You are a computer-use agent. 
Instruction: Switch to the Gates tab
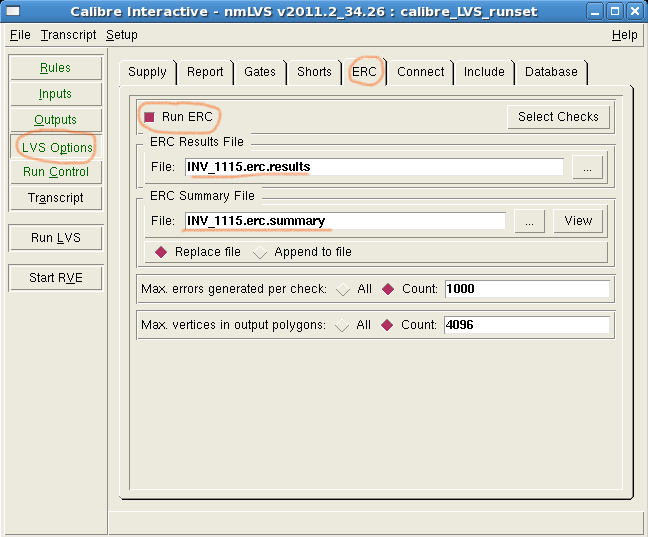click(260, 72)
